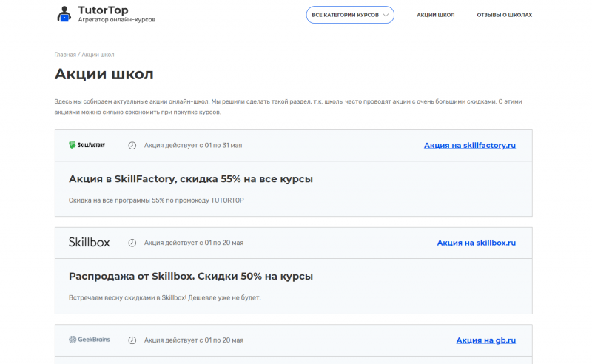Click the TutorTop site name text
The height and width of the screenshot is (364, 592).
coord(103,10)
